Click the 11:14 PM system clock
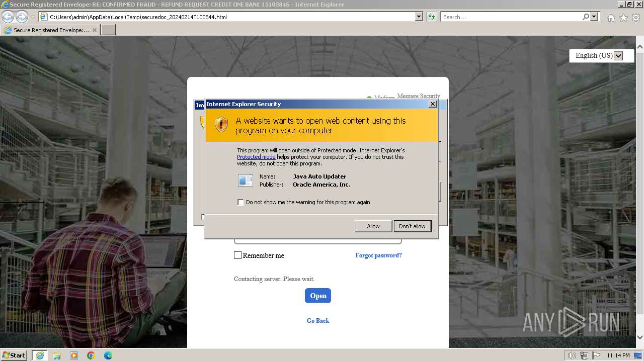This screenshot has width=644, height=362. click(x=618, y=355)
